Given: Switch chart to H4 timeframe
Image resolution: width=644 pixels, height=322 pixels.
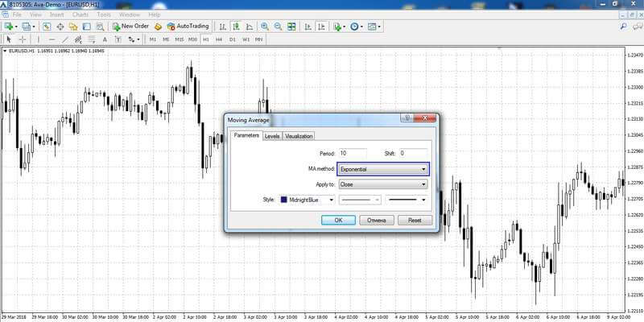Looking at the screenshot, I should (219, 39).
